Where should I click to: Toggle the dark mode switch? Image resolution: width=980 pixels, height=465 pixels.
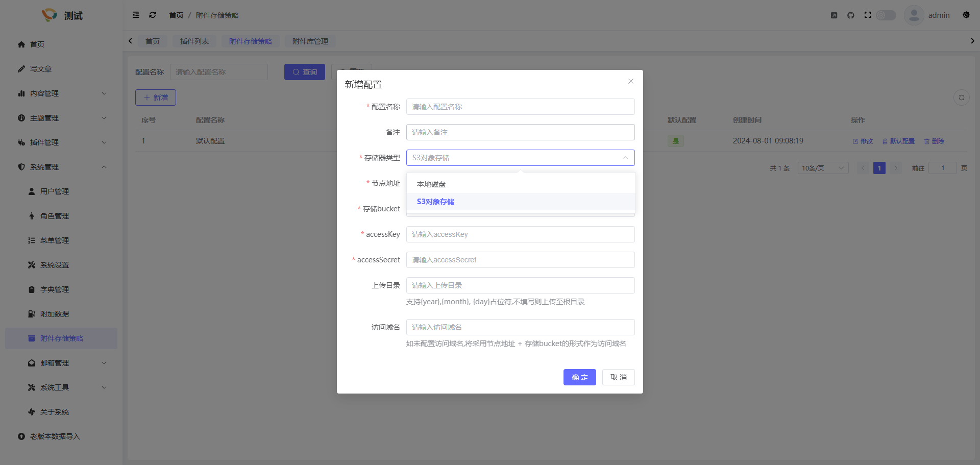pos(886,15)
